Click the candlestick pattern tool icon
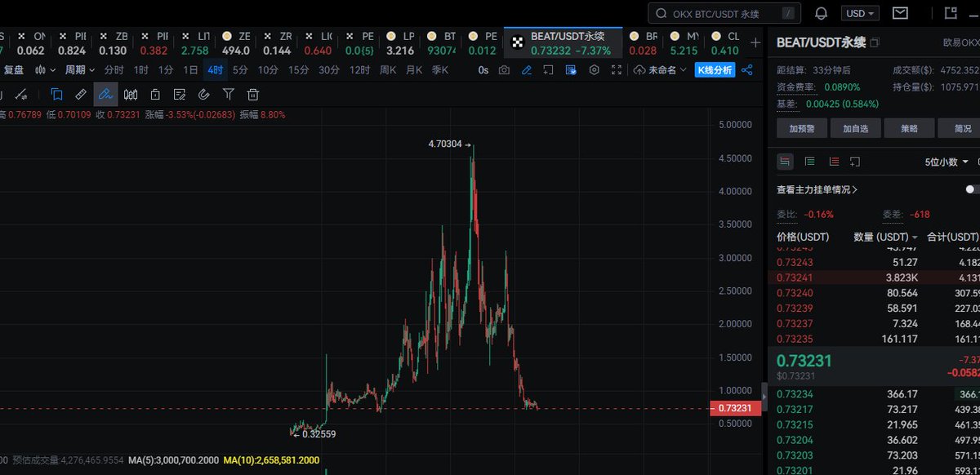Screen dimensions: 980x475 tap(131, 94)
